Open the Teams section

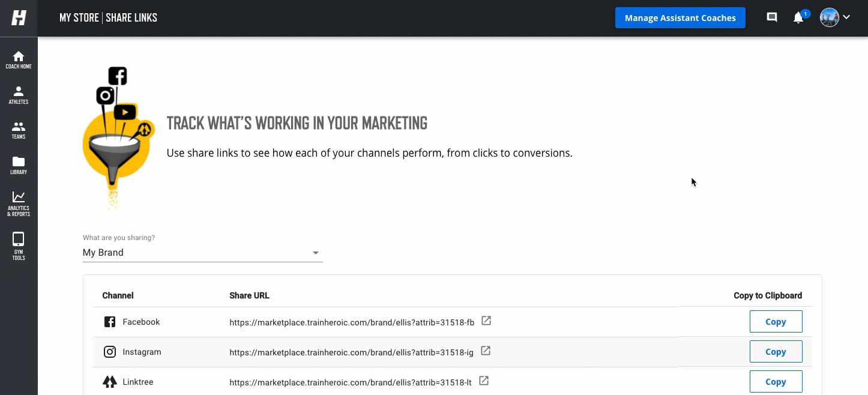pyautogui.click(x=19, y=130)
